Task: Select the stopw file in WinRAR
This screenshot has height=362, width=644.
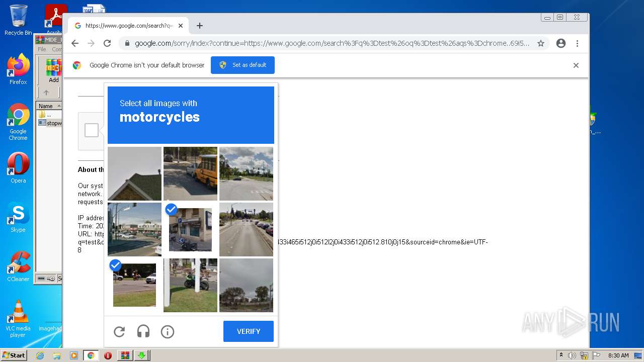Action: pos(49,123)
